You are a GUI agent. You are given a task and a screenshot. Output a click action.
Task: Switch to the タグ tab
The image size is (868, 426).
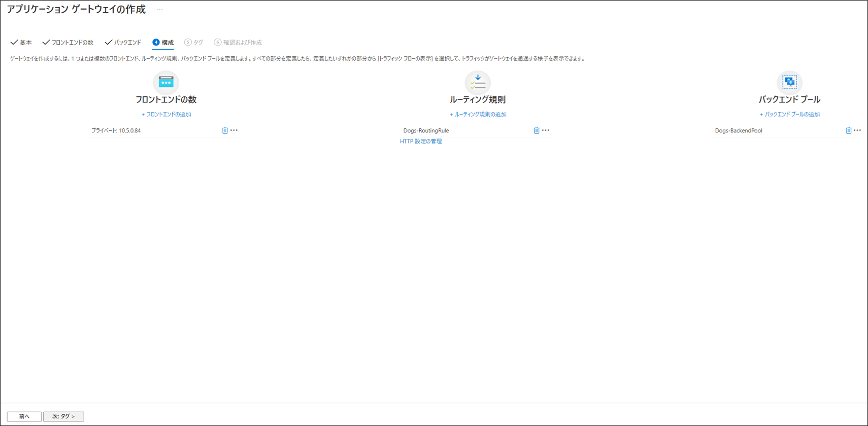coord(194,43)
